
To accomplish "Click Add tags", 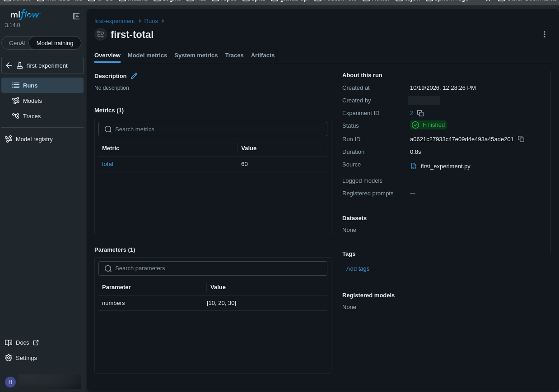I will [358, 268].
